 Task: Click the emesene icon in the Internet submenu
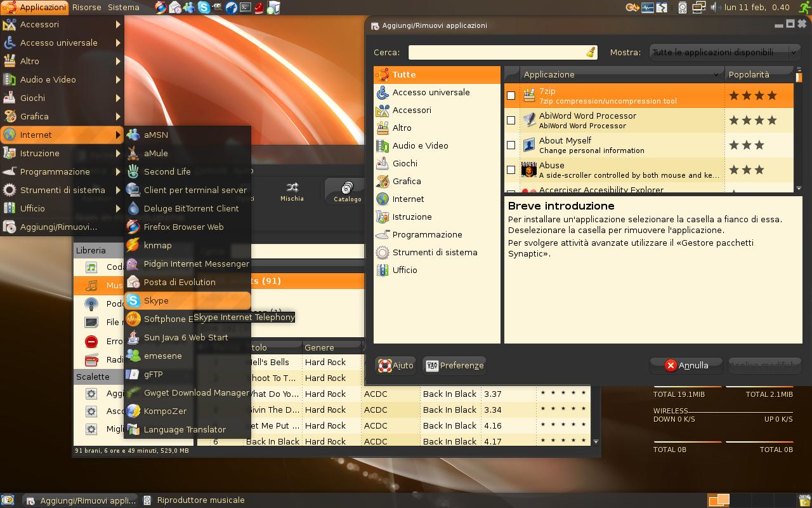pos(133,356)
